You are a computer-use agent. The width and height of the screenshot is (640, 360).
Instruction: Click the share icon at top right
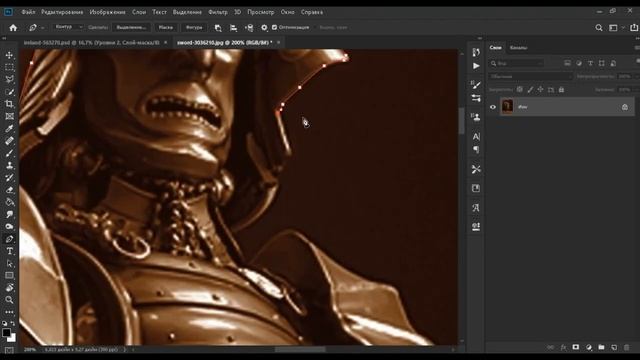point(634,28)
